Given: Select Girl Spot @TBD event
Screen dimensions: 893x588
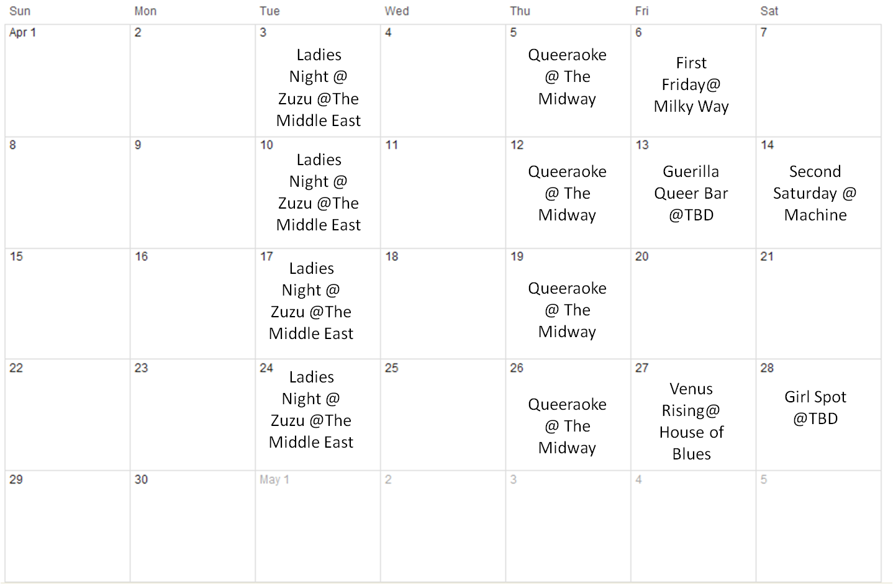Looking at the screenshot, I should (815, 407).
